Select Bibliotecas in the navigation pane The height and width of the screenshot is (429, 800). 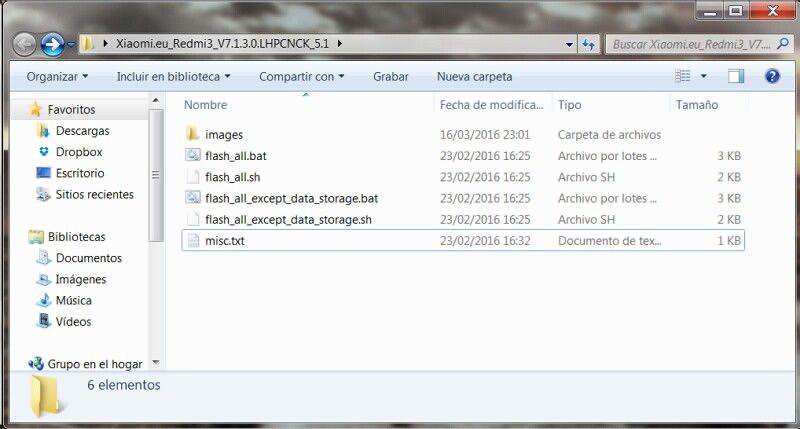(77, 237)
